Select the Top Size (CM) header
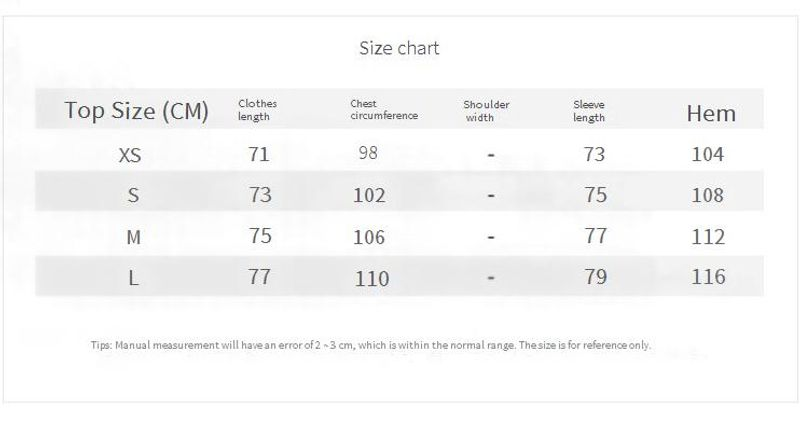 [136, 110]
